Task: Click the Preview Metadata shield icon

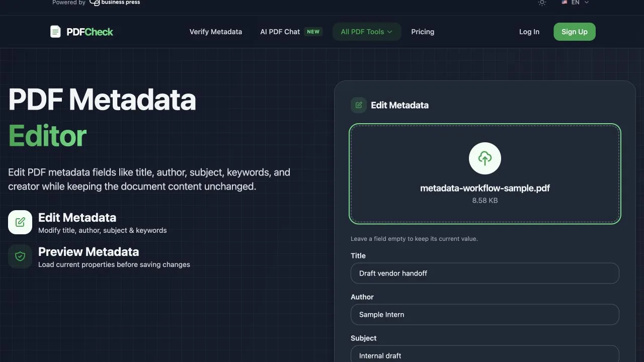Action: pos(20,256)
